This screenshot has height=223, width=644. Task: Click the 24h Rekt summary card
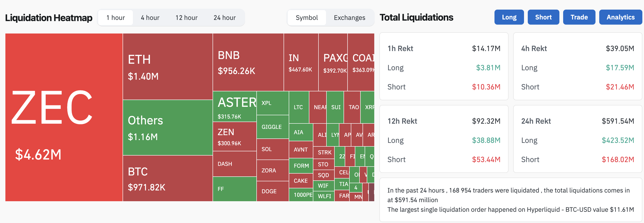tap(577, 139)
